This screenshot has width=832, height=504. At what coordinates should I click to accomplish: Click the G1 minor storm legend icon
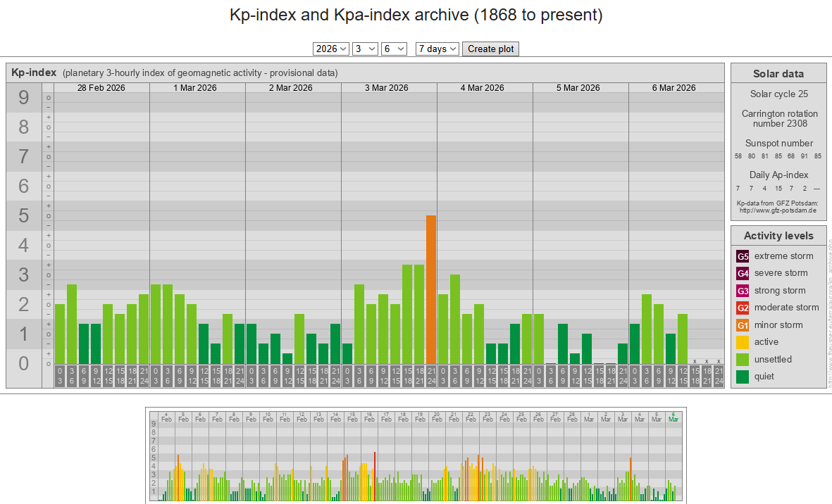[743, 325]
